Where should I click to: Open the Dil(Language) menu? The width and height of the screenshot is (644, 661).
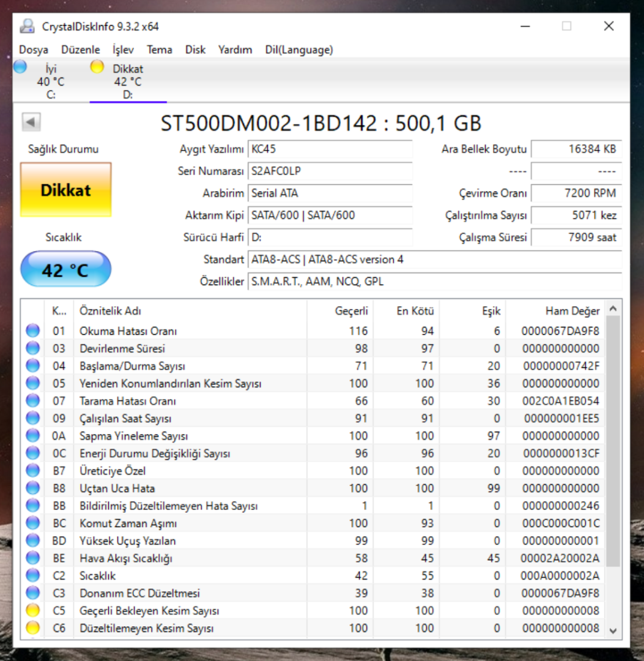tap(299, 50)
